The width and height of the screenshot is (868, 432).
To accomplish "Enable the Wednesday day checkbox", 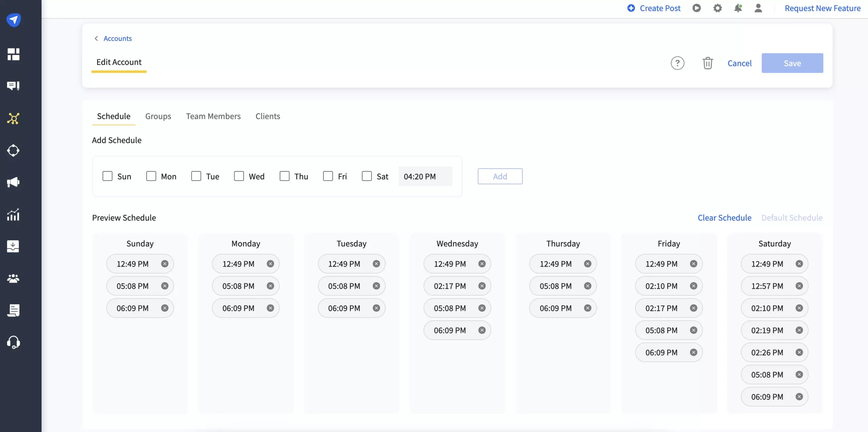I will click(x=239, y=177).
